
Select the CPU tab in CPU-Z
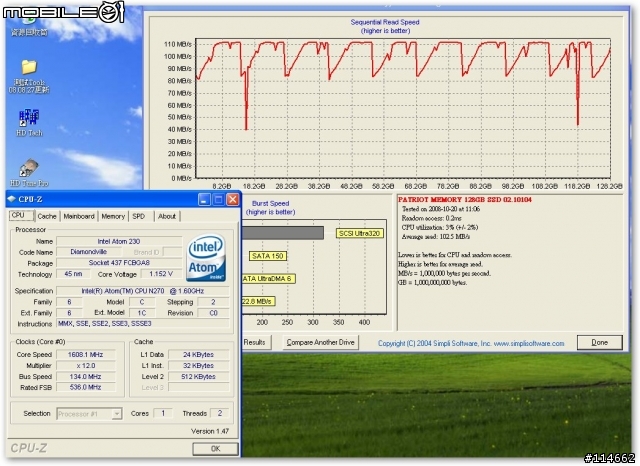pyautogui.click(x=20, y=215)
